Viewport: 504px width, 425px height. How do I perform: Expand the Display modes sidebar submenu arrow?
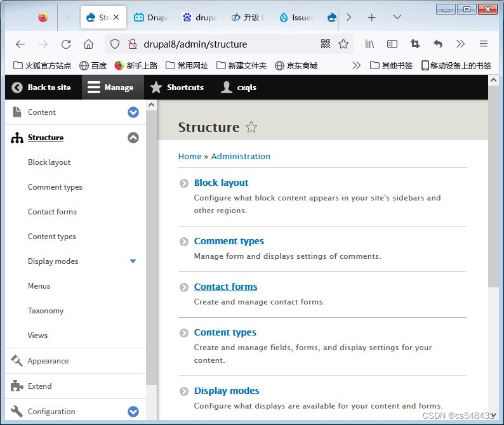pos(133,261)
